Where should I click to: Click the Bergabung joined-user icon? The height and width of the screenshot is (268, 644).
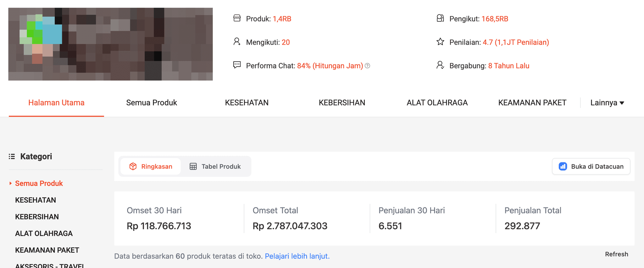pyautogui.click(x=440, y=65)
